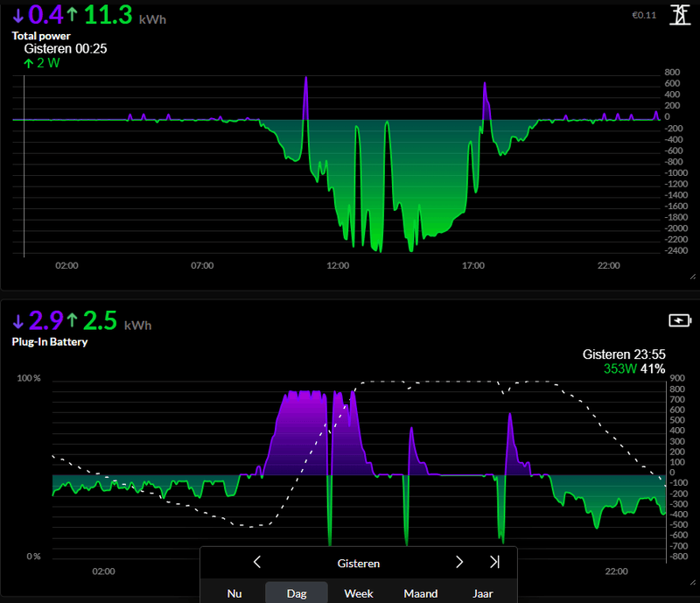The height and width of the screenshot is (603, 700).
Task: Click the €0.11 cost value
Action: [644, 15]
